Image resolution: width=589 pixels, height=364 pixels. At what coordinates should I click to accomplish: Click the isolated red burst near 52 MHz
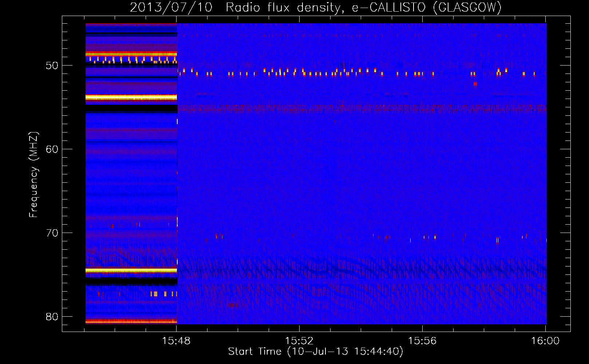pos(475,84)
